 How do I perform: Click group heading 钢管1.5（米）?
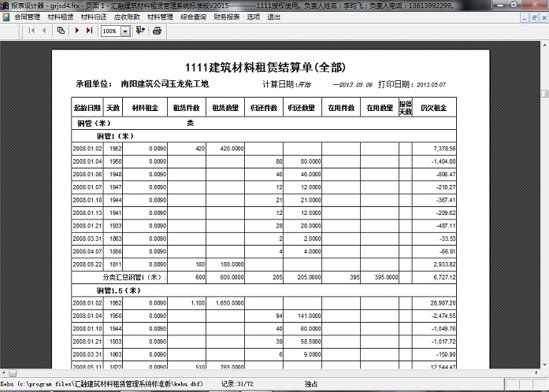point(119,290)
